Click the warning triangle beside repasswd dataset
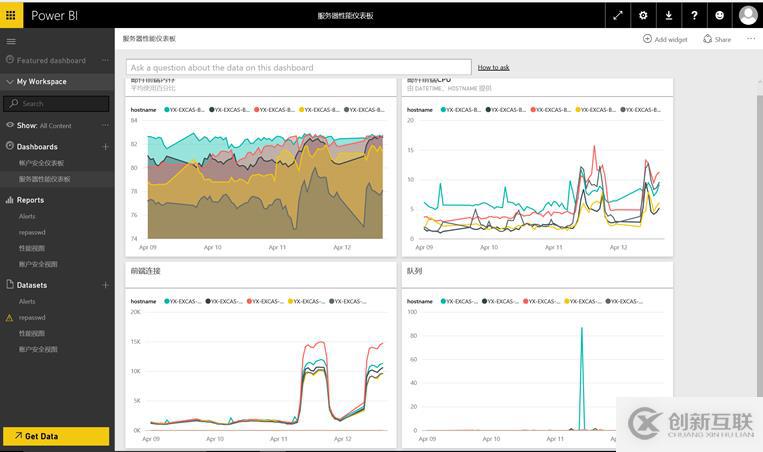The width and height of the screenshot is (763, 452). pos(9,318)
